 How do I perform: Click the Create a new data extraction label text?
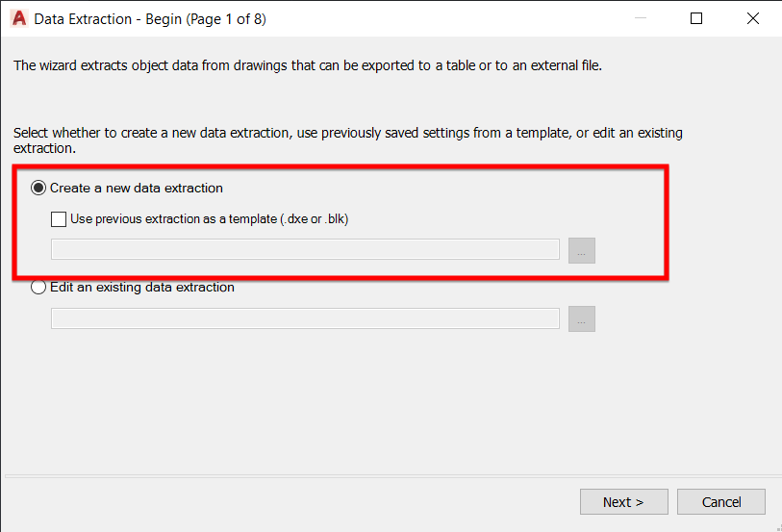[137, 188]
